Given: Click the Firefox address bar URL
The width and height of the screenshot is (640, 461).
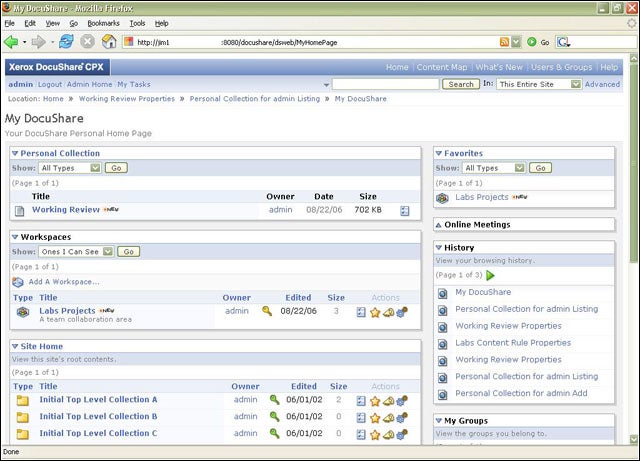Looking at the screenshot, I should [310, 42].
